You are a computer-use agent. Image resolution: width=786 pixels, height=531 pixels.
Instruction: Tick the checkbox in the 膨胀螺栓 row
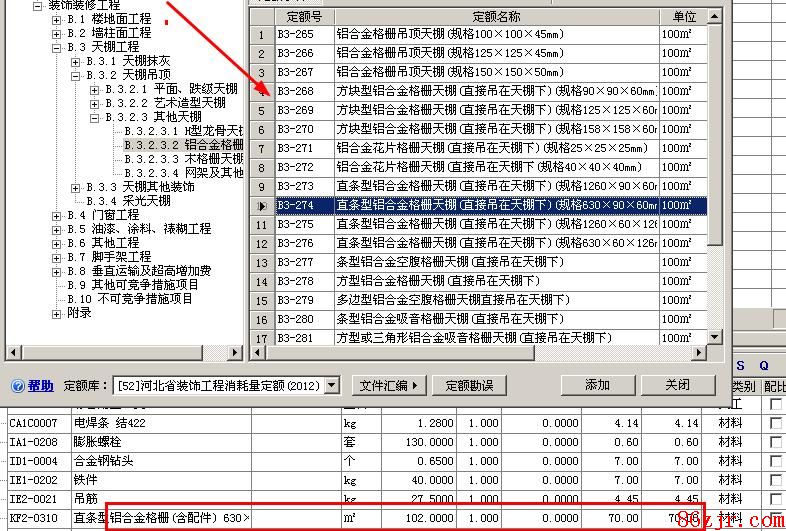775,442
